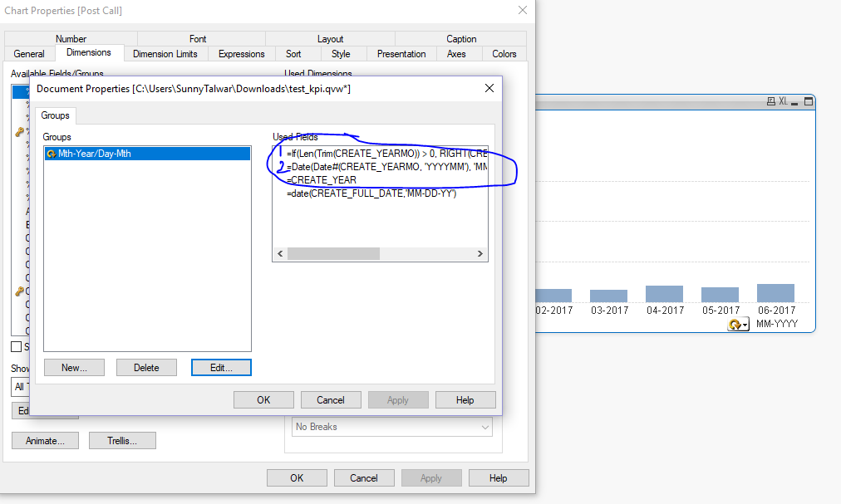Open the Sort tab

click(x=293, y=54)
